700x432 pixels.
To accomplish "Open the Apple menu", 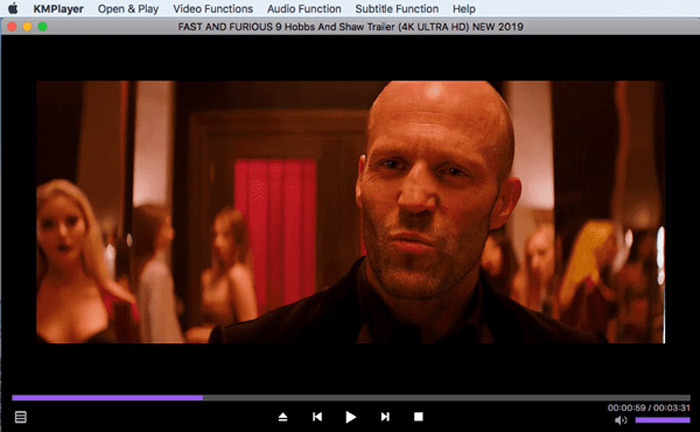I will [13, 8].
